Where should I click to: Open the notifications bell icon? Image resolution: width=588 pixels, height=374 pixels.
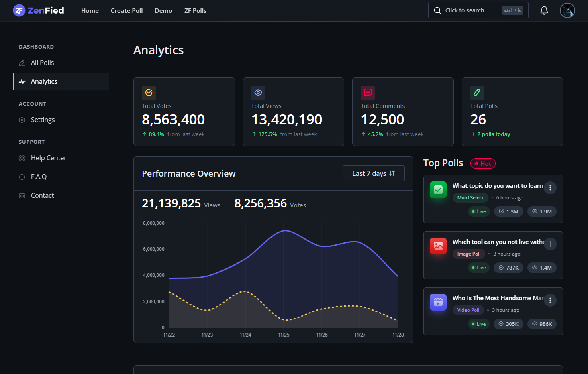pyautogui.click(x=544, y=10)
